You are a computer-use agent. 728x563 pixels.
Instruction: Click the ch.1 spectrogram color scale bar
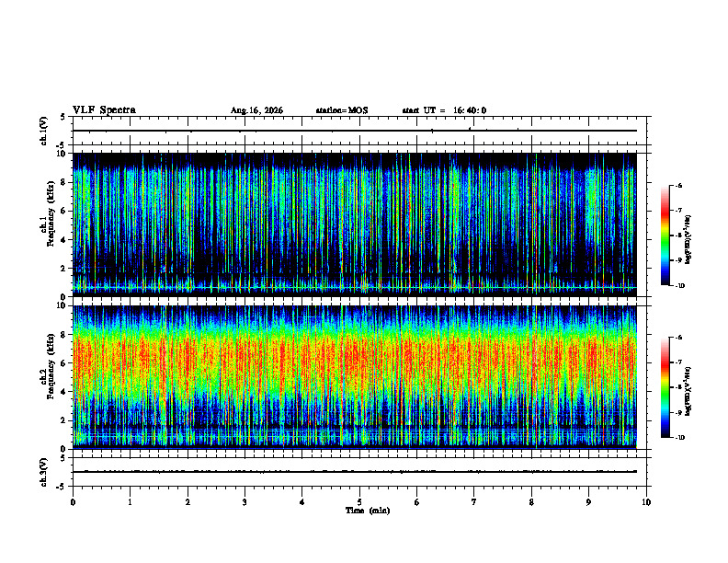(x=665, y=236)
